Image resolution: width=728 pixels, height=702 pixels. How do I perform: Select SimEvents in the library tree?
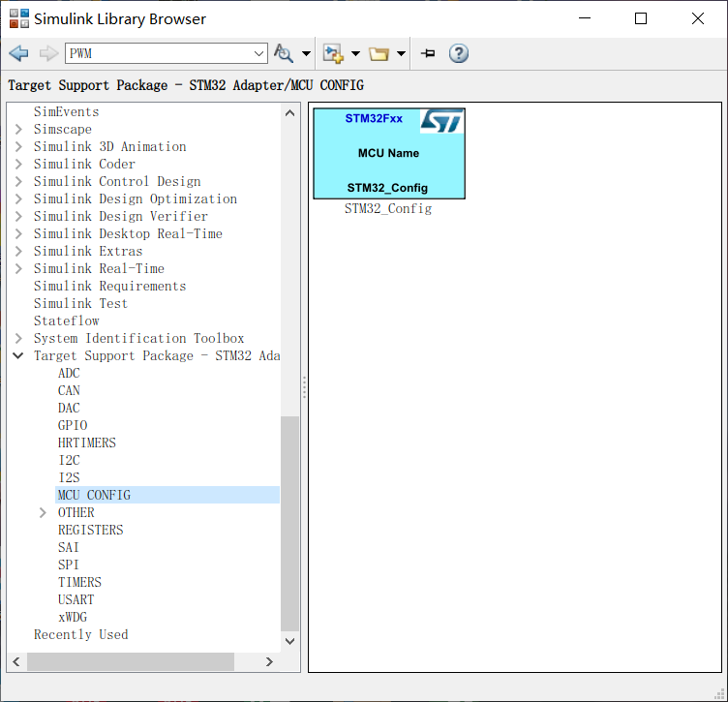coord(67,112)
